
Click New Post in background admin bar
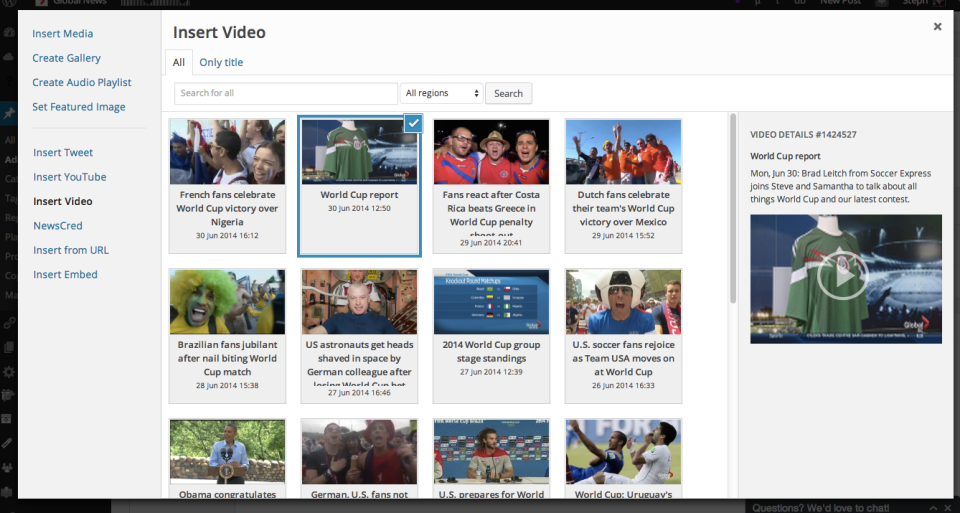[x=839, y=2]
